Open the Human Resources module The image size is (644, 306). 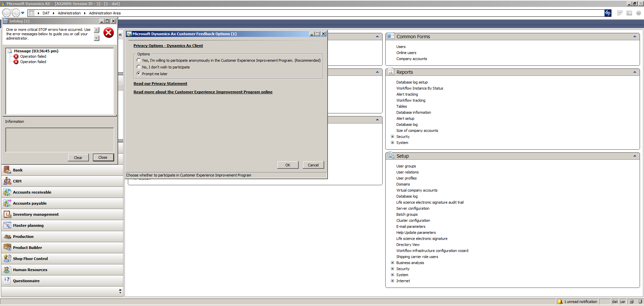pyautogui.click(x=62, y=270)
